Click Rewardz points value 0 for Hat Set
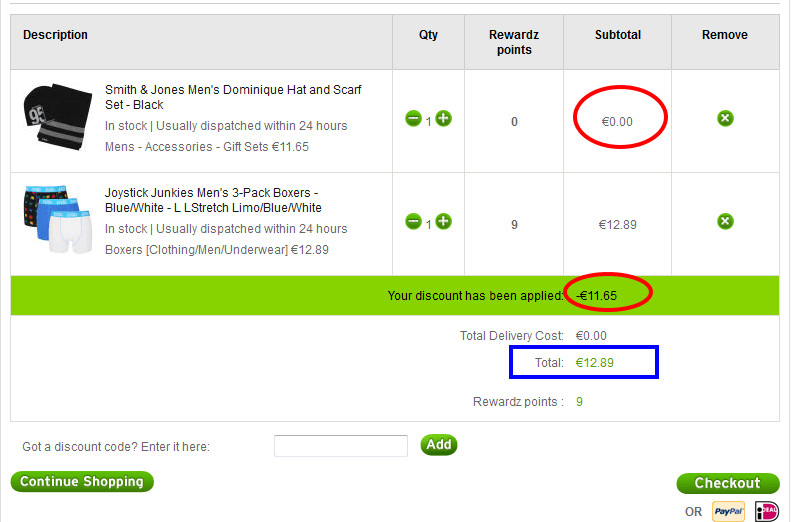Image resolution: width=796 pixels, height=522 pixels. tap(514, 122)
